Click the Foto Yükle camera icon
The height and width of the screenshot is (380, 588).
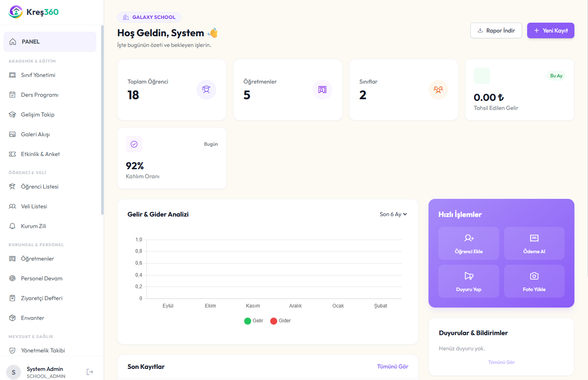(x=534, y=276)
